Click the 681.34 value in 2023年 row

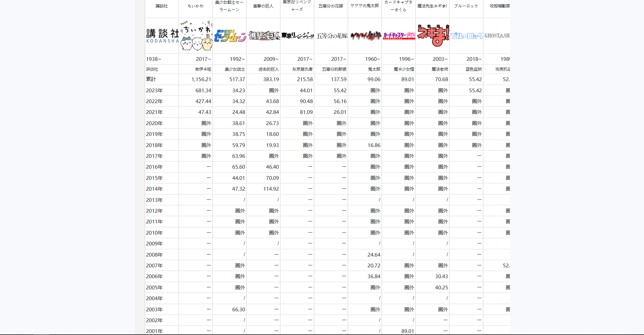click(x=203, y=91)
